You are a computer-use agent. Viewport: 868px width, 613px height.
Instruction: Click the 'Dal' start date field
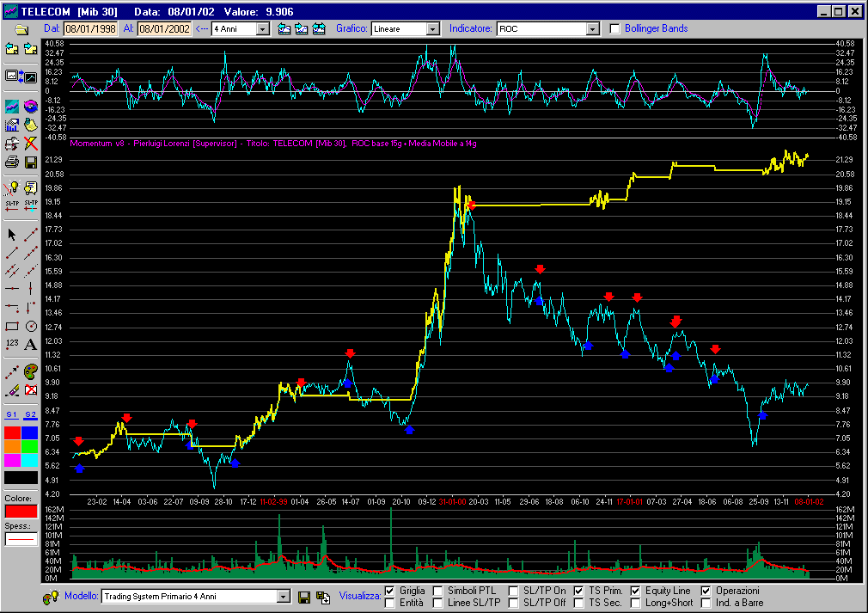[90, 28]
